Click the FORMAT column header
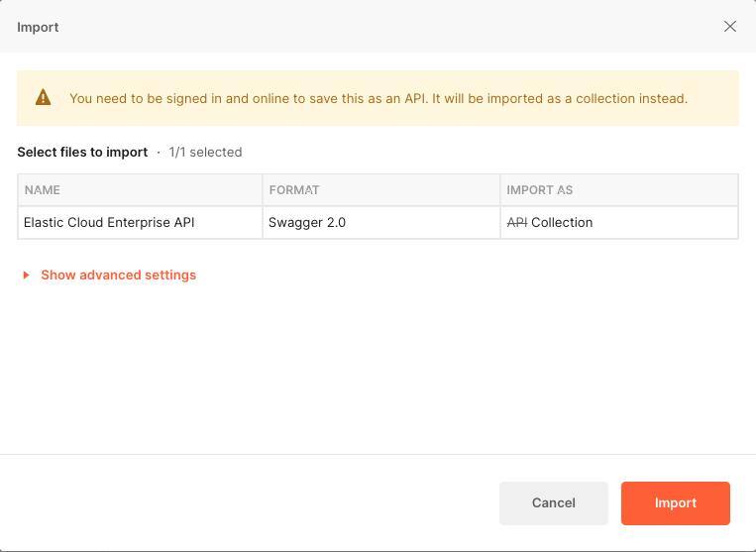Image resolution: width=756 pixels, height=552 pixels. coord(293,189)
